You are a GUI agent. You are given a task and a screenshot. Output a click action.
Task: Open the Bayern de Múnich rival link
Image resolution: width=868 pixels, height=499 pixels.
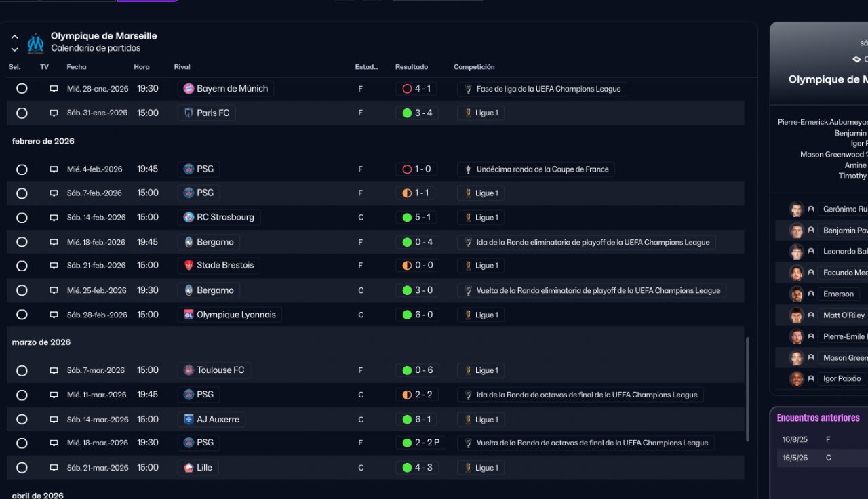click(x=232, y=89)
